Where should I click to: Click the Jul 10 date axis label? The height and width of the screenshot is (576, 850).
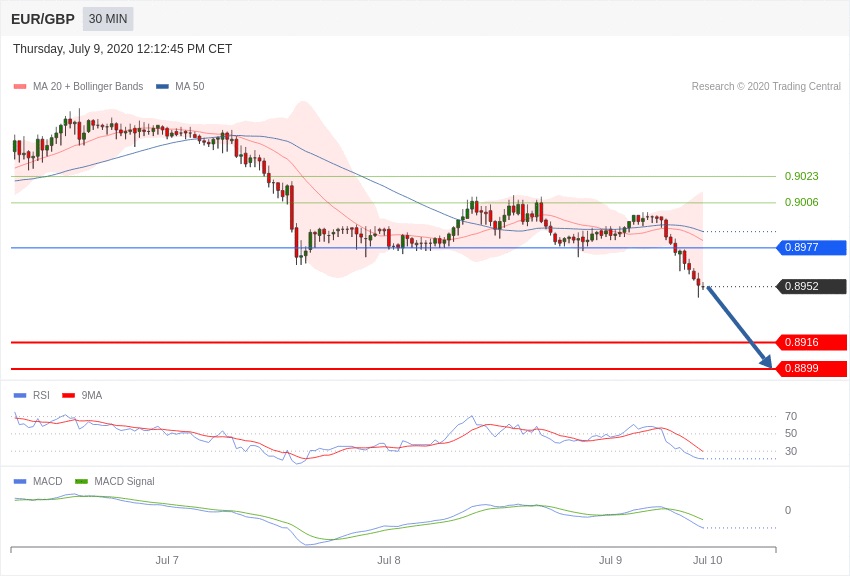click(707, 561)
